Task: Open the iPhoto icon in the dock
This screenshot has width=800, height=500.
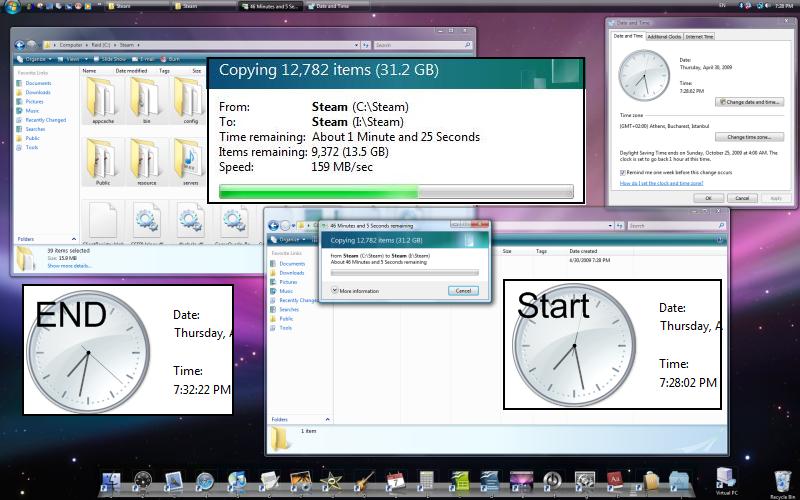Action: coord(300,481)
